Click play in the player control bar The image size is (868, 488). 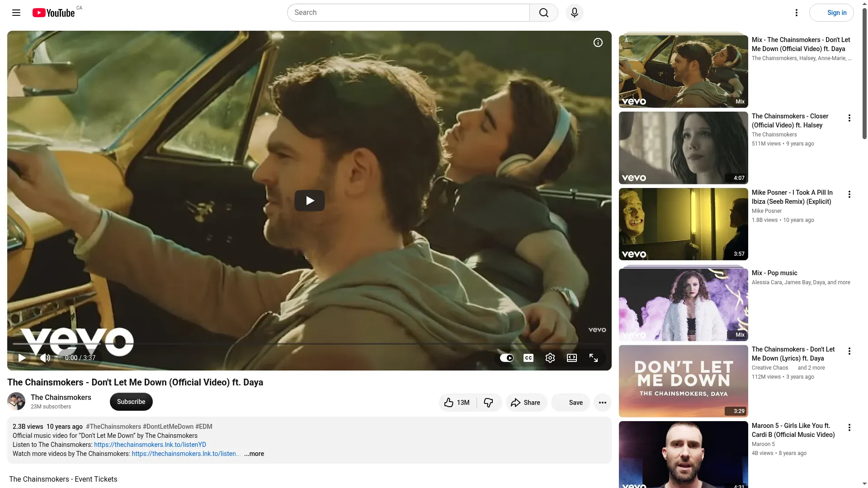click(22, 358)
